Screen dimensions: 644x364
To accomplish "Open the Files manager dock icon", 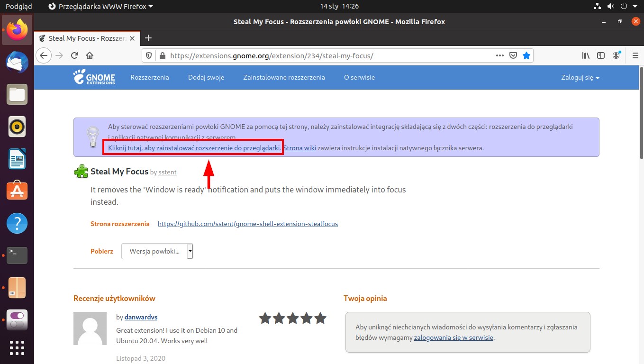I will (x=17, y=95).
